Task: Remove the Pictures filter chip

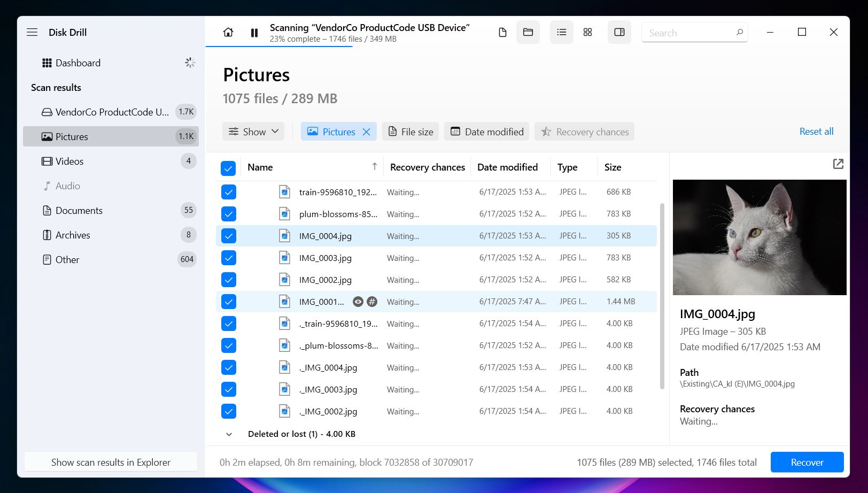Action: point(367,132)
